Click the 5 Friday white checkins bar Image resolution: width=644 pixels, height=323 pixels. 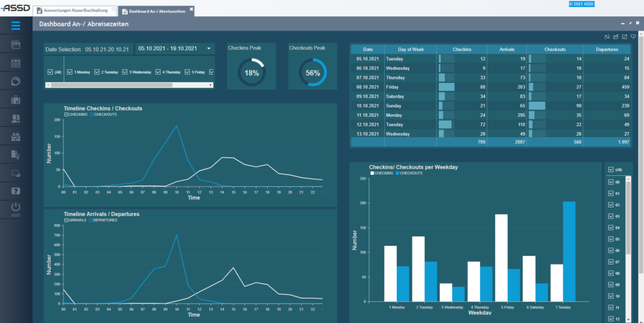[501, 258]
